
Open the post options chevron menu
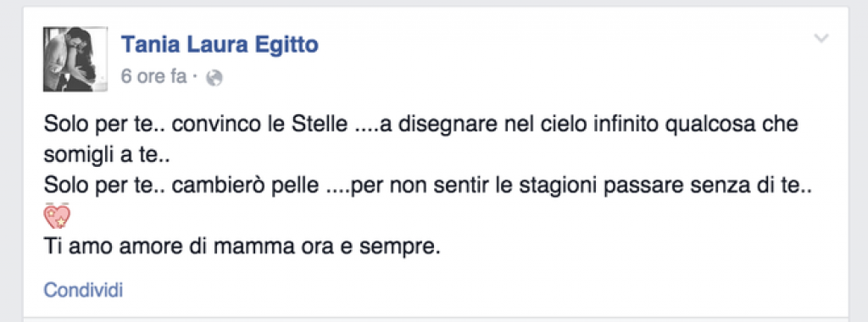(821, 39)
